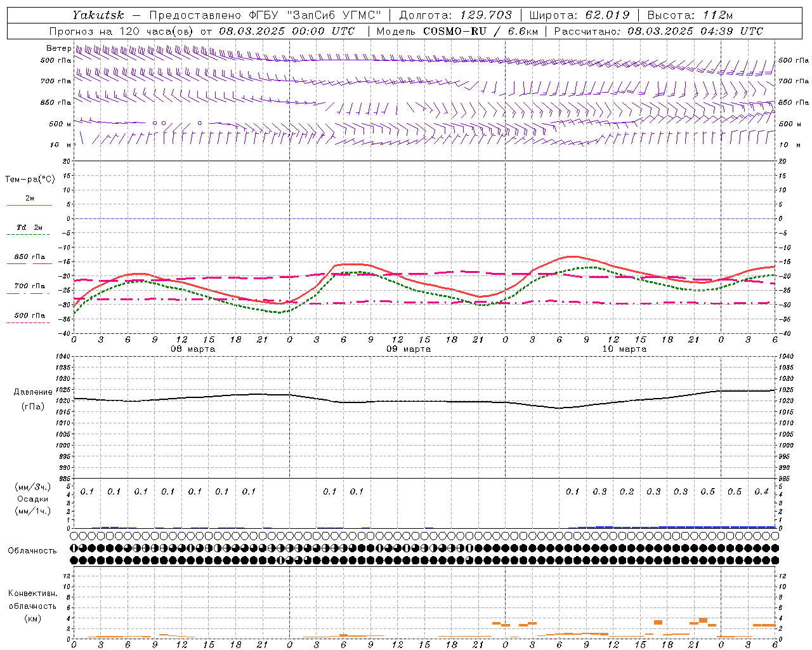Click the "Ветер" wind panel label
This screenshot has width=812, height=650.
pos(58,48)
